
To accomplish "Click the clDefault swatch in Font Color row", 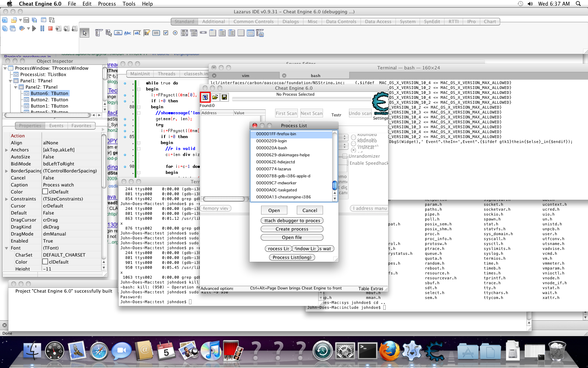I will coord(45,262).
